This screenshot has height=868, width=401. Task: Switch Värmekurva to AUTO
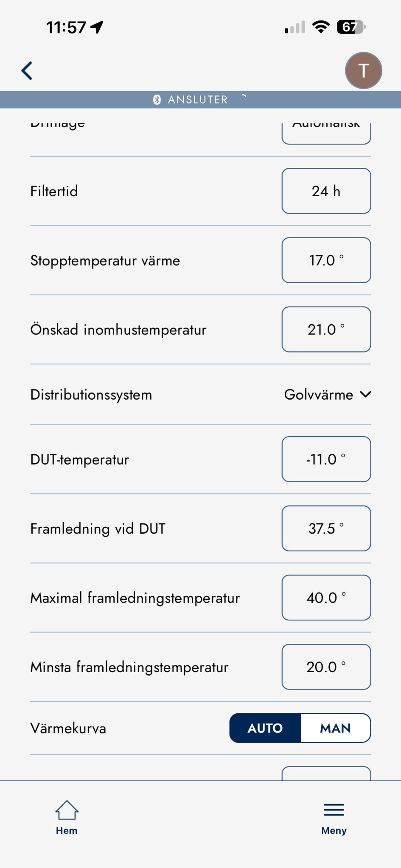[x=265, y=728]
